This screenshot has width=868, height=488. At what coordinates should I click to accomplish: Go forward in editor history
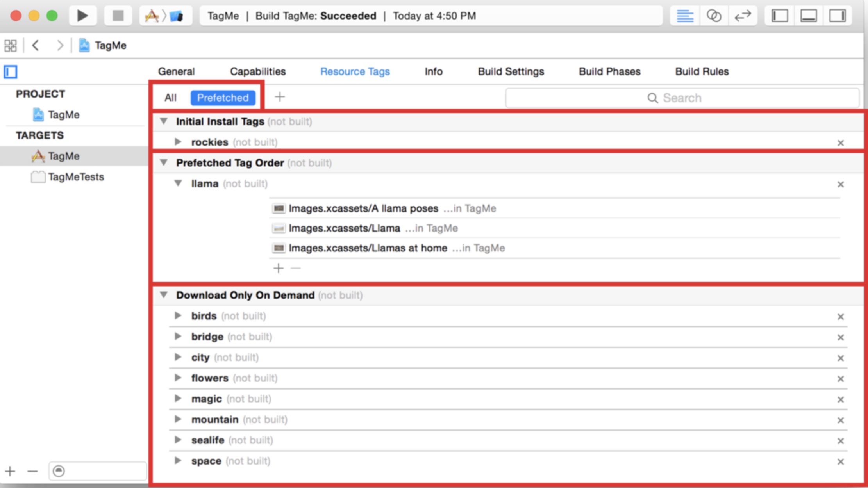pos(60,45)
